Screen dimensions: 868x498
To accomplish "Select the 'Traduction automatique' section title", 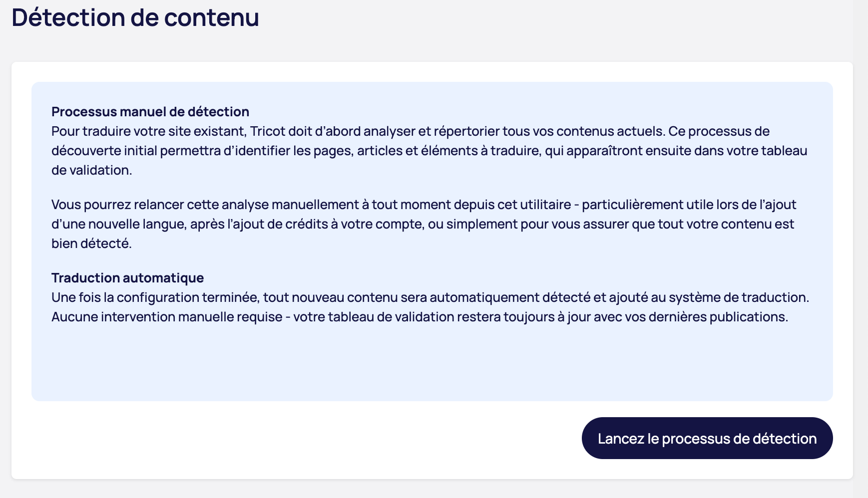I will [127, 277].
